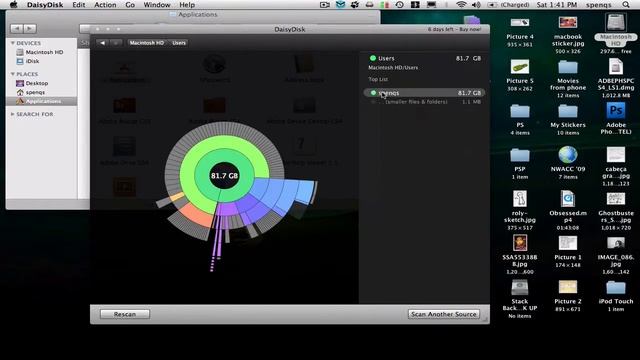Click the smaller files & folders row
Viewport: 640px width, 360px height.
(x=424, y=102)
